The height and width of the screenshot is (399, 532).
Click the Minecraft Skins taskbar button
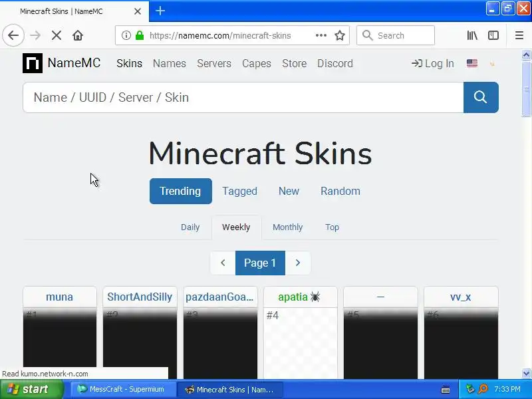(230, 389)
